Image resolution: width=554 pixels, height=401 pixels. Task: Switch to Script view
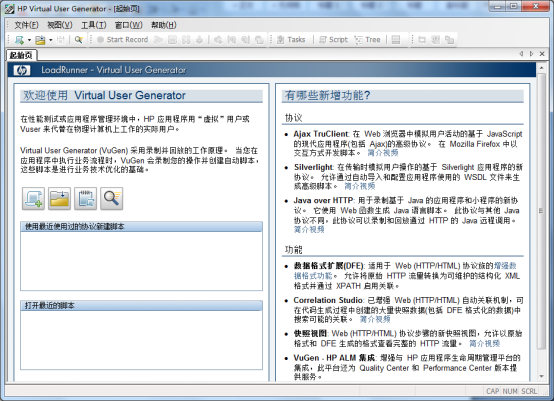[x=334, y=40]
